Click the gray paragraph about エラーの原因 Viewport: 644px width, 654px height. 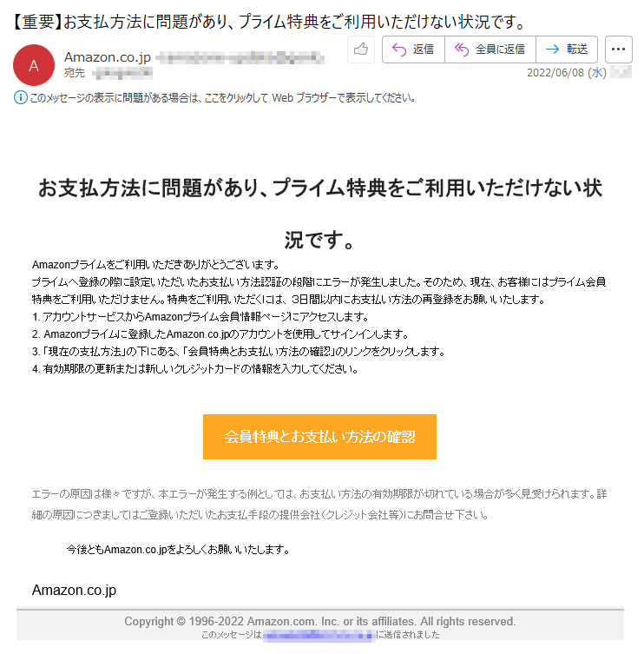(319, 505)
